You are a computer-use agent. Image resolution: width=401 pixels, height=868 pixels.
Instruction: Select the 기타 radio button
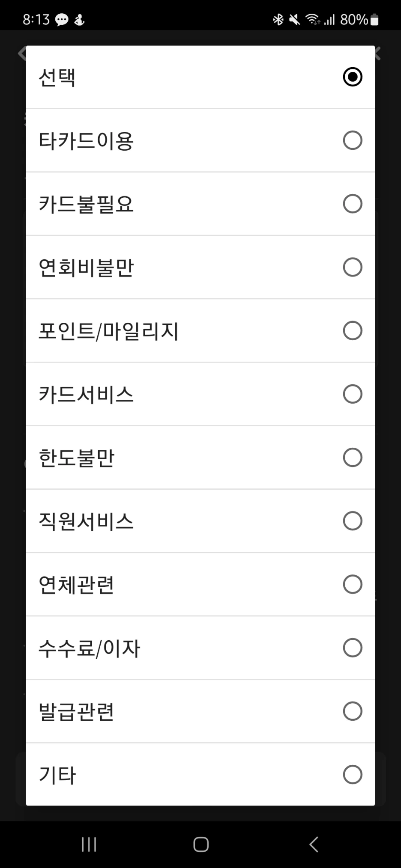pos(352,774)
